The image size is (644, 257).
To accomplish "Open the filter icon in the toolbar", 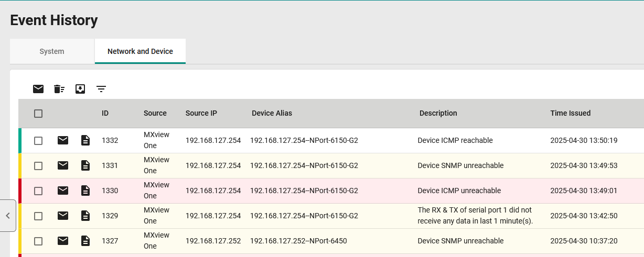I will point(101,89).
